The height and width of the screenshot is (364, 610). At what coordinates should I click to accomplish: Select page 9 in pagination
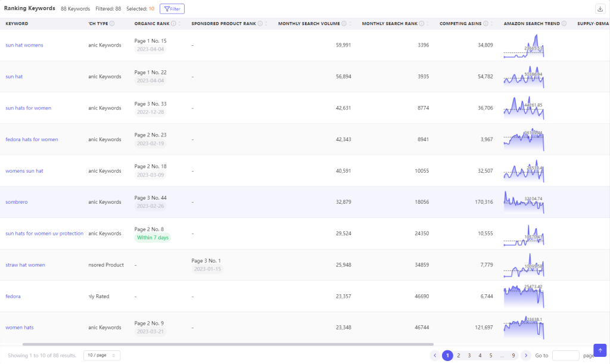pyautogui.click(x=513, y=356)
